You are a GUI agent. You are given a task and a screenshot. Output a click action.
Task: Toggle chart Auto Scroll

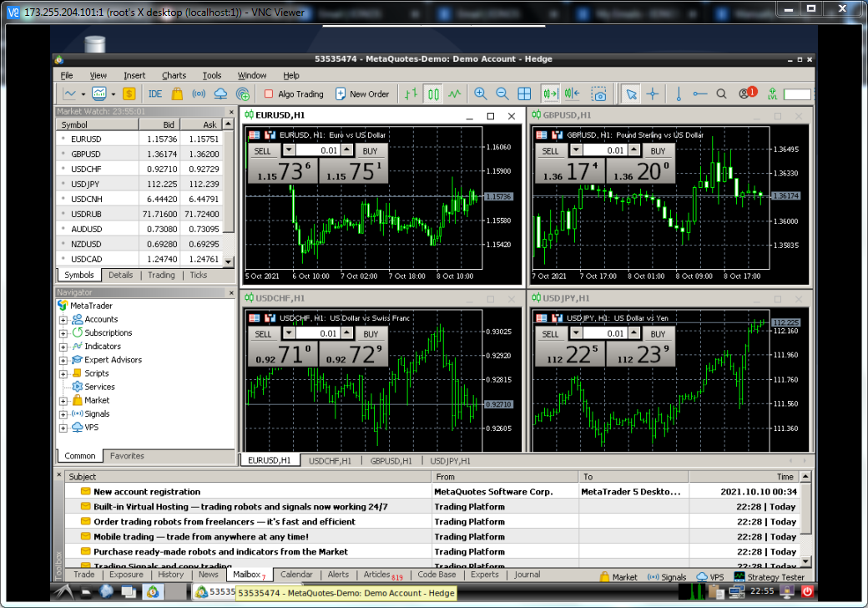click(x=551, y=94)
